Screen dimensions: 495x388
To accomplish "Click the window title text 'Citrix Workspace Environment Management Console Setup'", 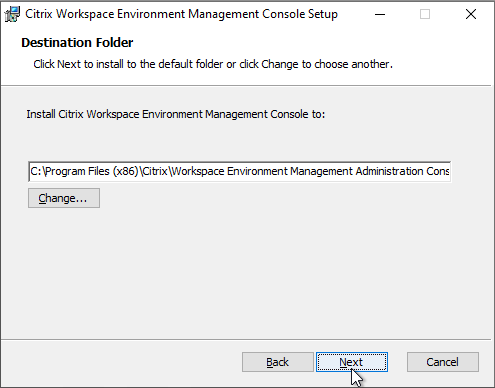I will tap(181, 14).
